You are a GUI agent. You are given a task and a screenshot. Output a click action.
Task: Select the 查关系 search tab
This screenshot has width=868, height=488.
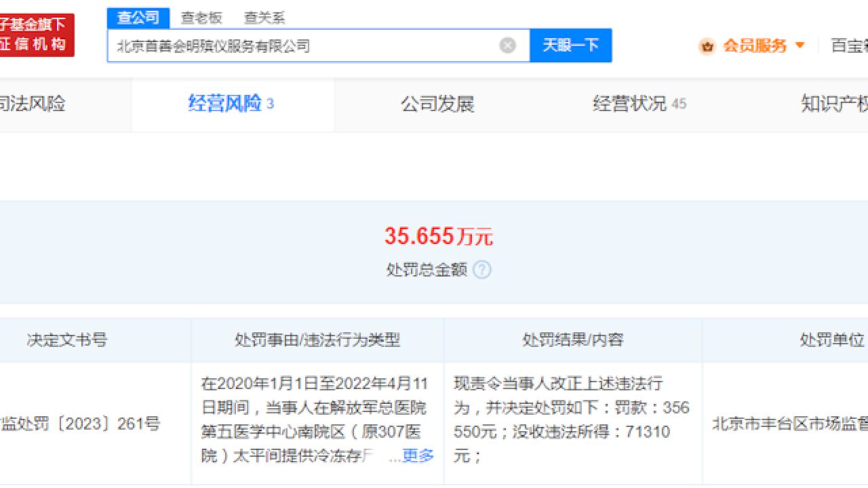point(264,18)
